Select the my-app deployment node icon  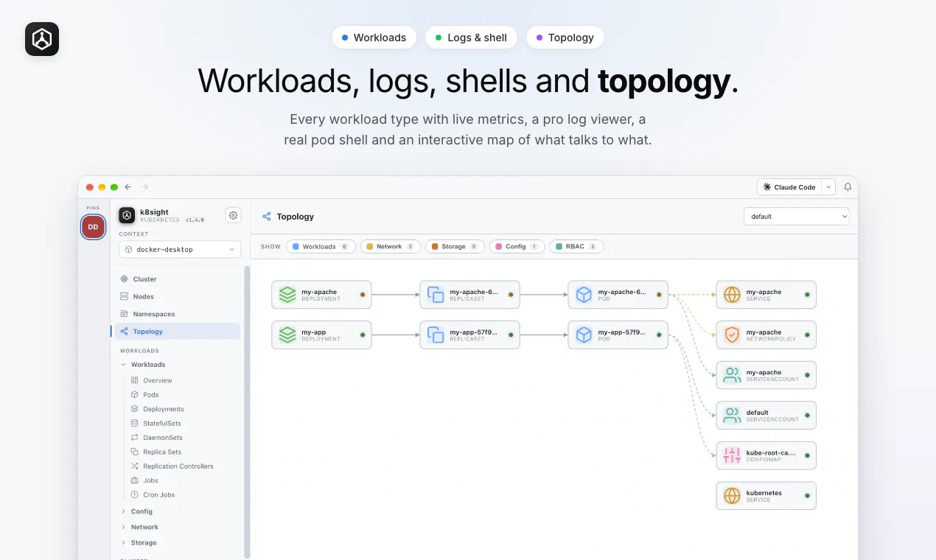coord(287,335)
